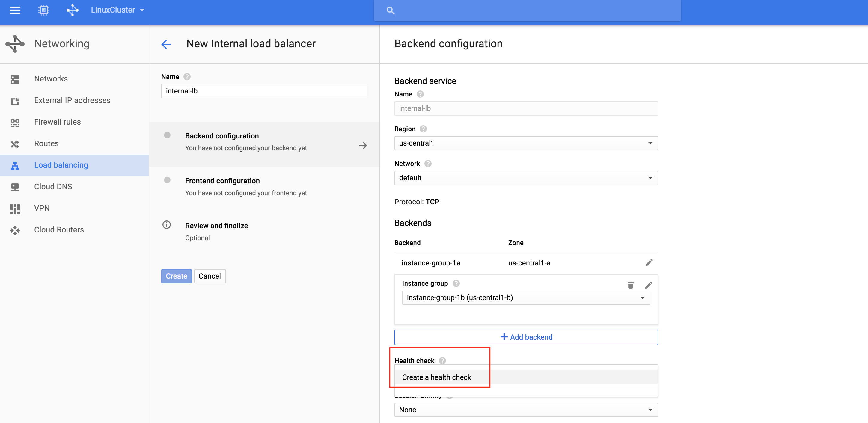The height and width of the screenshot is (423, 868).
Task: Click the search magnifier icon
Action: [390, 11]
